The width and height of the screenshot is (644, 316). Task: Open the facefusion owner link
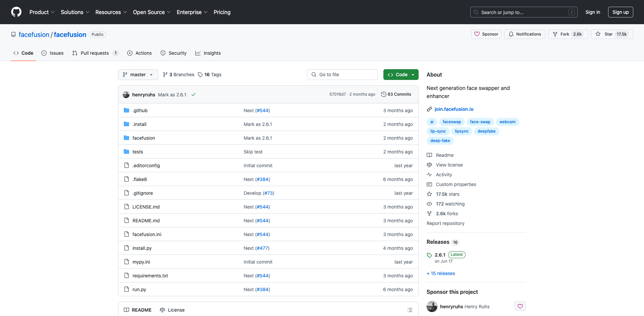[34, 35]
